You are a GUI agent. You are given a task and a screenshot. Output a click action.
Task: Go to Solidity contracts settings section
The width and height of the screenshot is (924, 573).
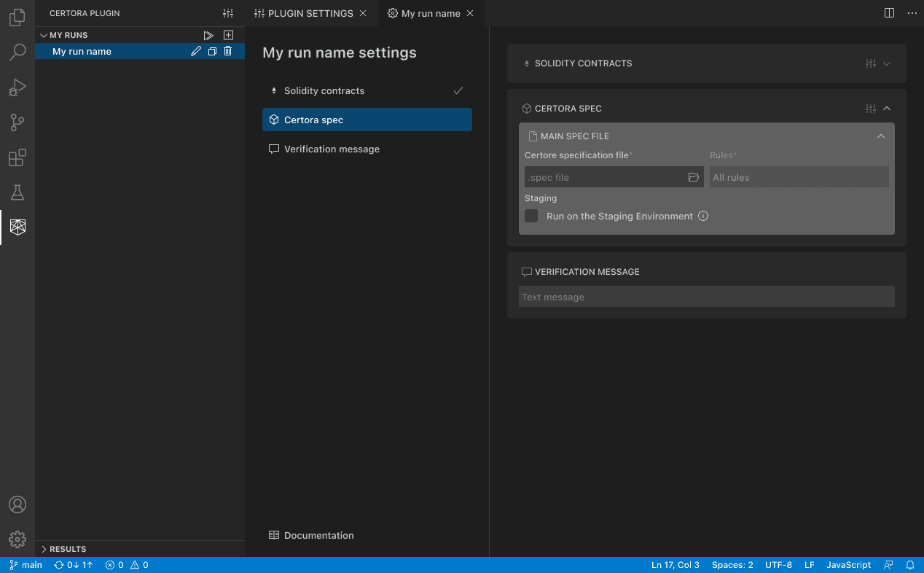[x=367, y=90]
